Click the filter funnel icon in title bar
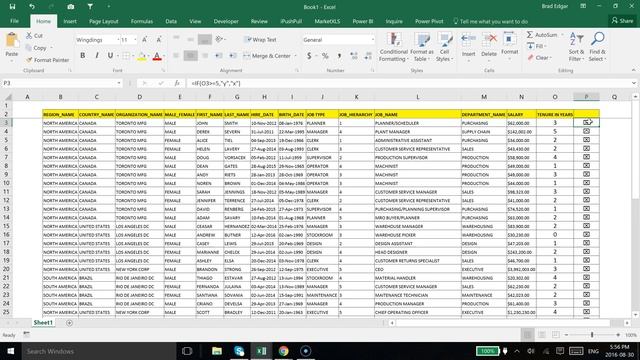 coord(90,7)
